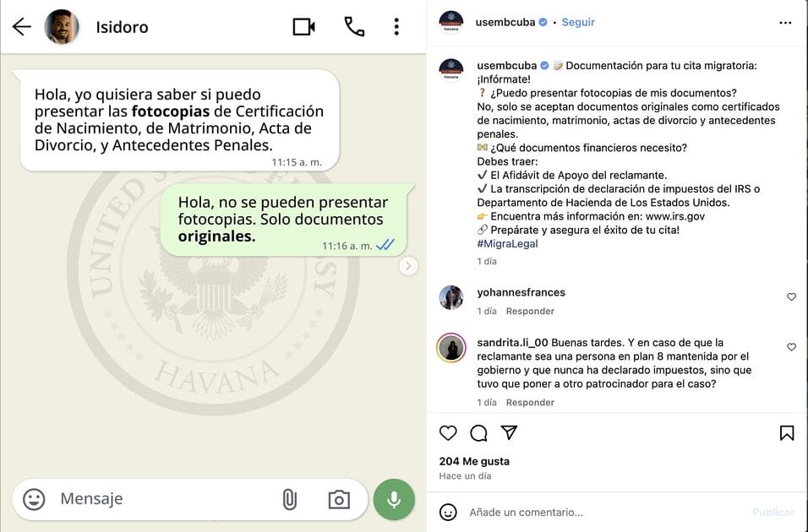Screen dimensions: 808x532
Task: Open the chat three-dot options menu
Action: click(x=396, y=27)
